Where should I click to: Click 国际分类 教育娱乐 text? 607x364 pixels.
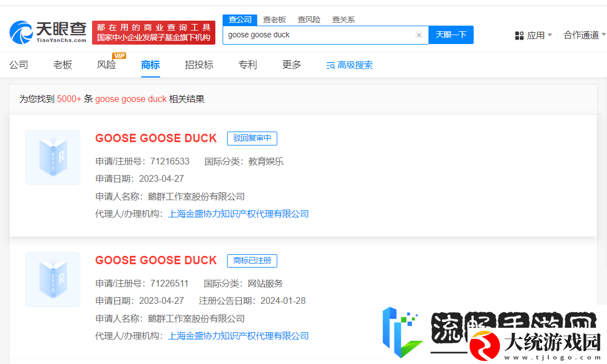pos(244,161)
